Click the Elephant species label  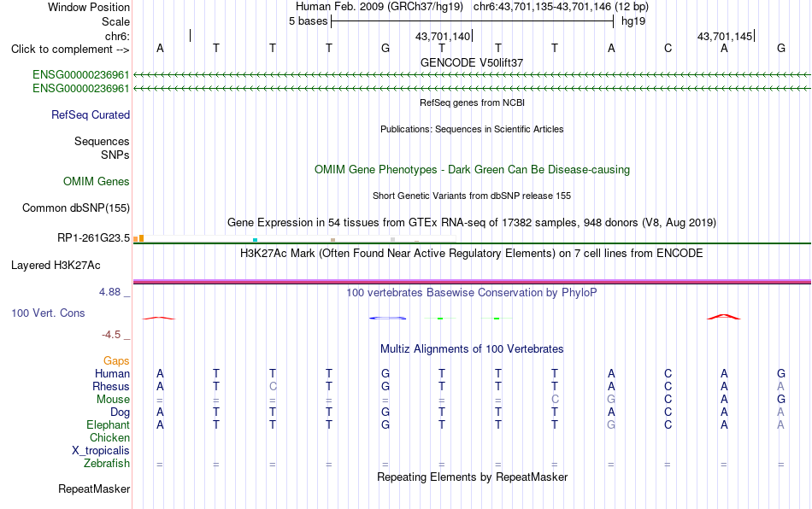tap(109, 424)
